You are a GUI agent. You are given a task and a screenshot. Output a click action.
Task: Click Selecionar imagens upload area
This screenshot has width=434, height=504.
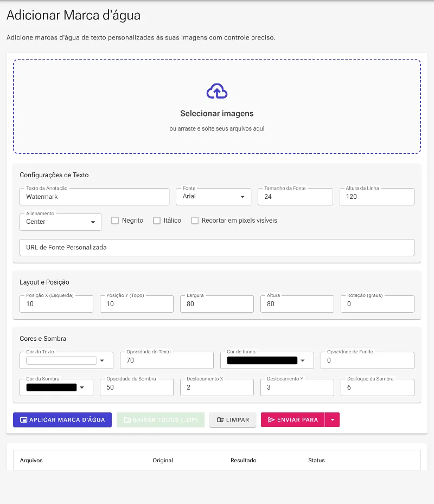tap(217, 106)
